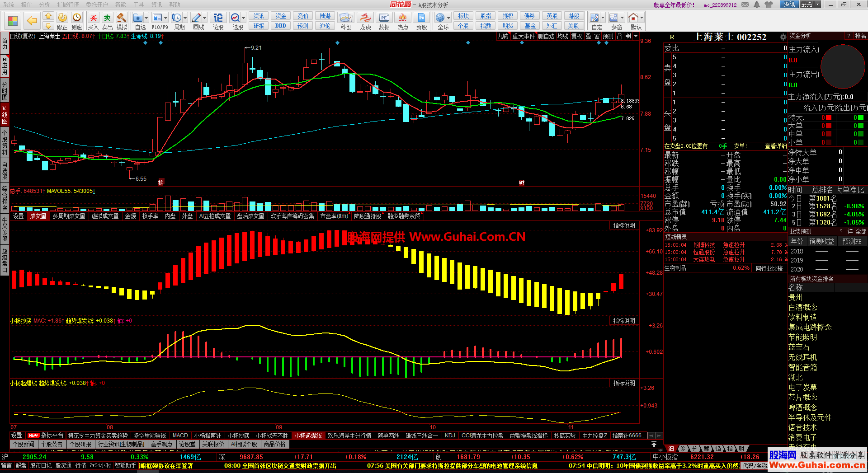Select the MACD indicator tab
Viewport: 868px width, 473px height.
tap(180, 436)
